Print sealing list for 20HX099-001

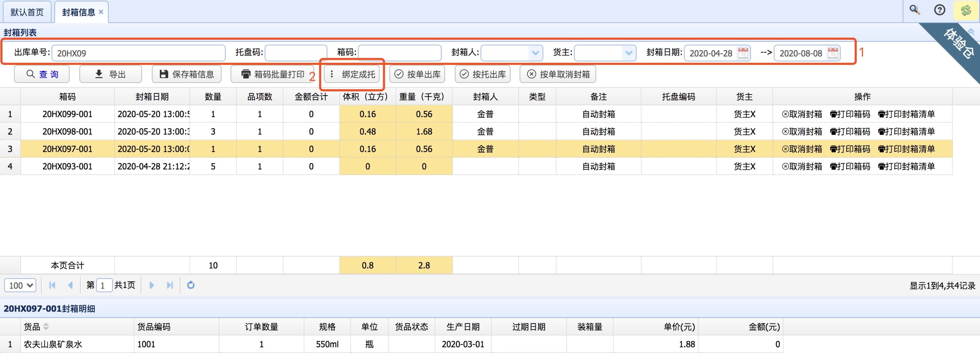(x=906, y=114)
